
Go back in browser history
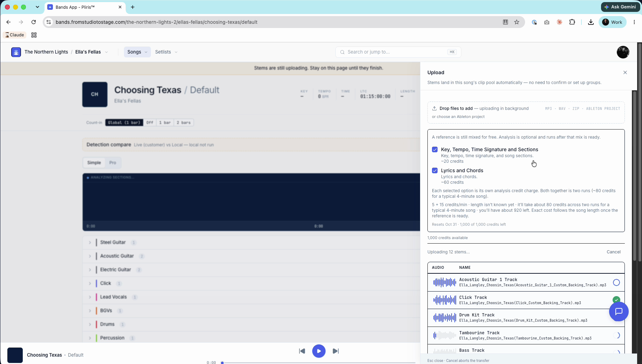9,22
